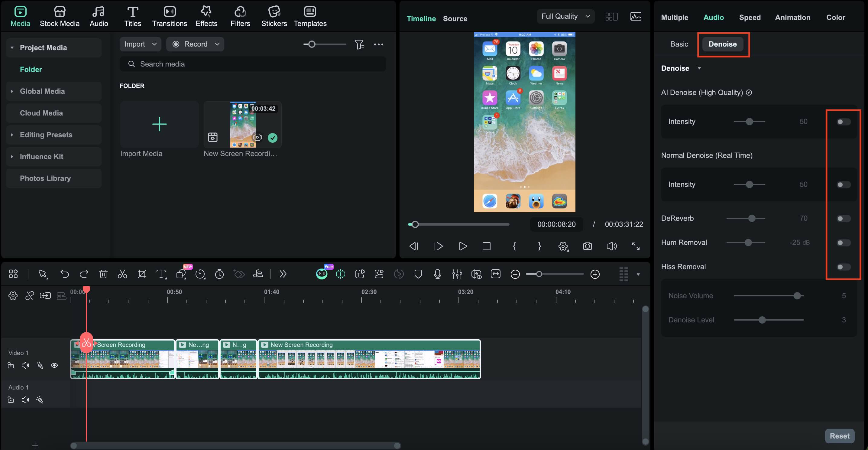868x450 pixels.
Task: Expand the Global Media tree item
Action: [12, 91]
